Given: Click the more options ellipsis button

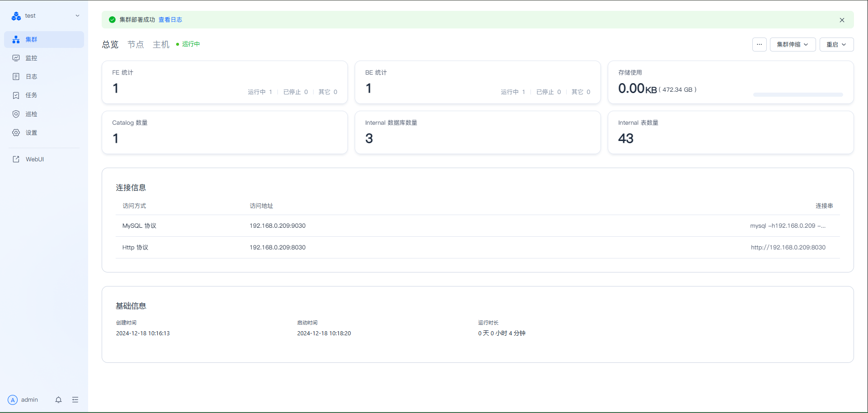Looking at the screenshot, I should (759, 45).
